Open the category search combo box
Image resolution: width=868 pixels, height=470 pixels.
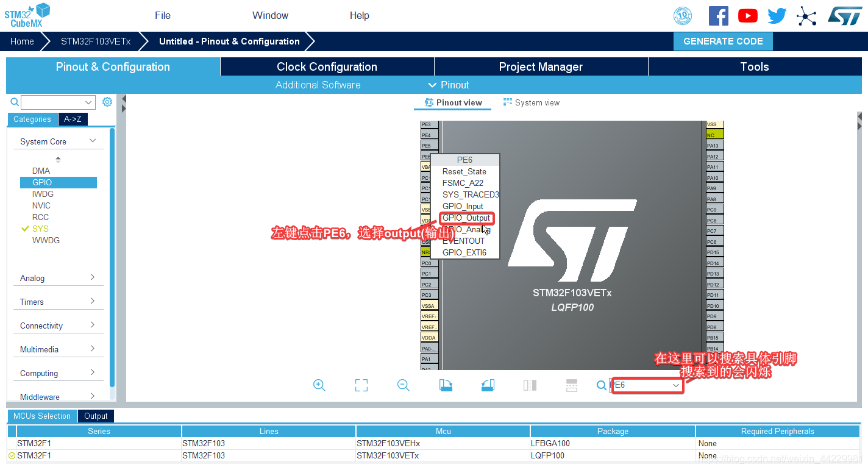[x=59, y=102]
